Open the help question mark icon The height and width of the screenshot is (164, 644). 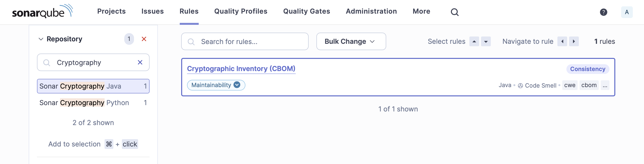pyautogui.click(x=603, y=12)
